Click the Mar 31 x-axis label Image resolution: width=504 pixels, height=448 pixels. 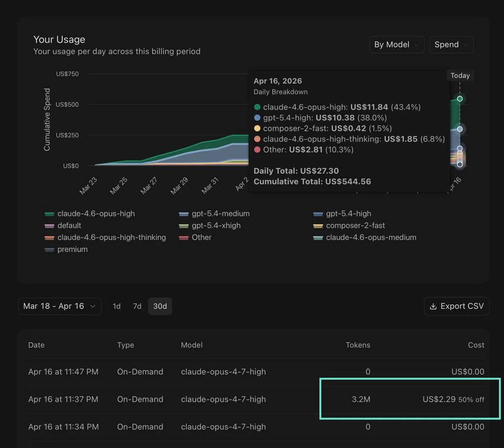[210, 186]
